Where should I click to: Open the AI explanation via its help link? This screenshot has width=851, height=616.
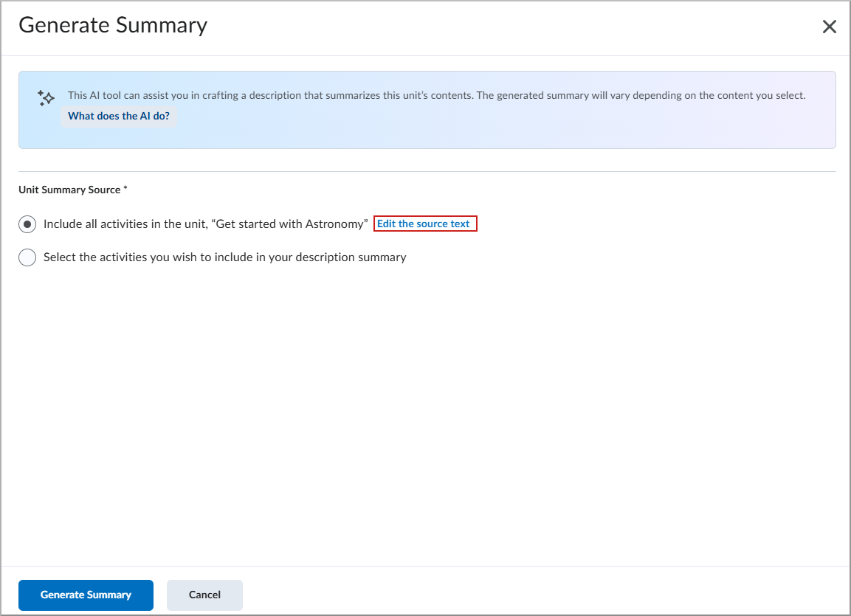tap(118, 116)
